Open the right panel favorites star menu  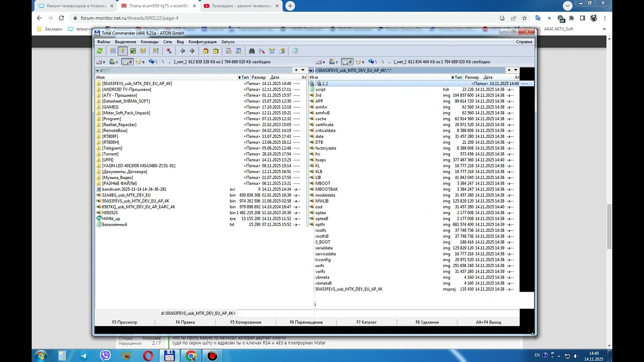[x=509, y=70]
